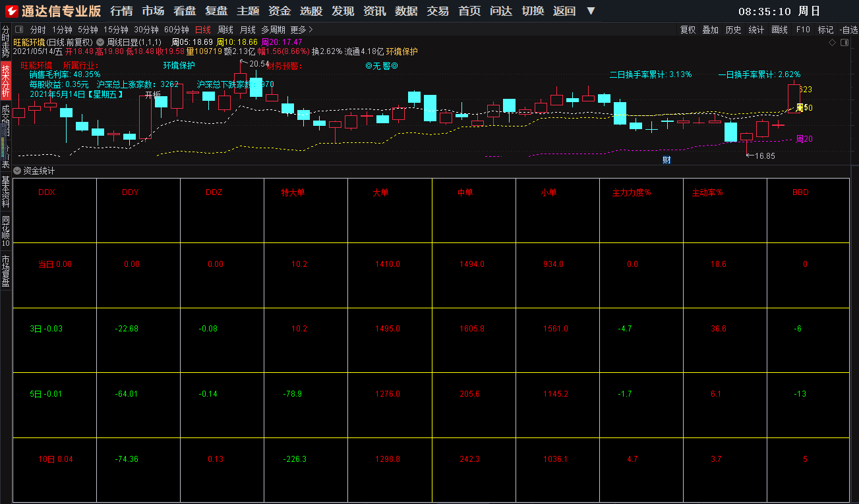Image resolution: width=859 pixels, height=504 pixels.
Task: Switch to 月线 period tab
Action: (247, 30)
